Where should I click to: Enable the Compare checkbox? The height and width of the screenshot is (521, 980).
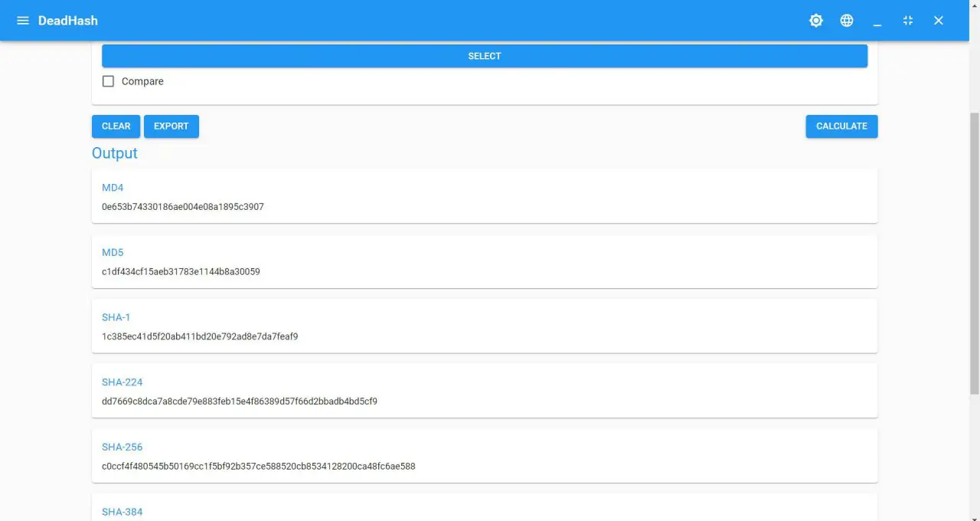point(108,80)
